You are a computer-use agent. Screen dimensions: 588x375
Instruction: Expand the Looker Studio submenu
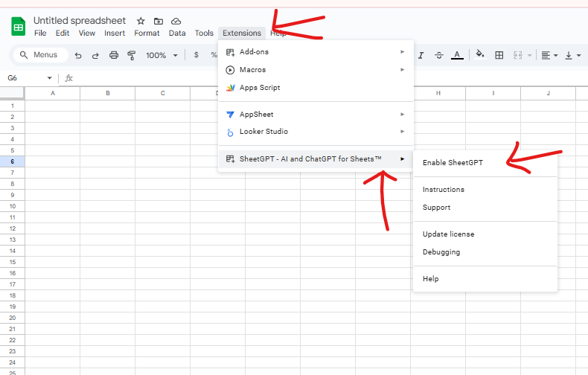316,132
